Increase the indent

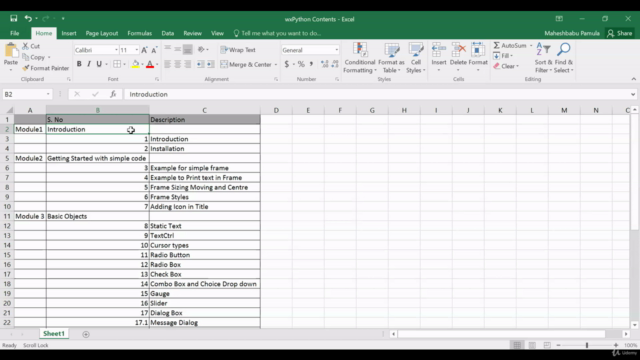(210, 64)
